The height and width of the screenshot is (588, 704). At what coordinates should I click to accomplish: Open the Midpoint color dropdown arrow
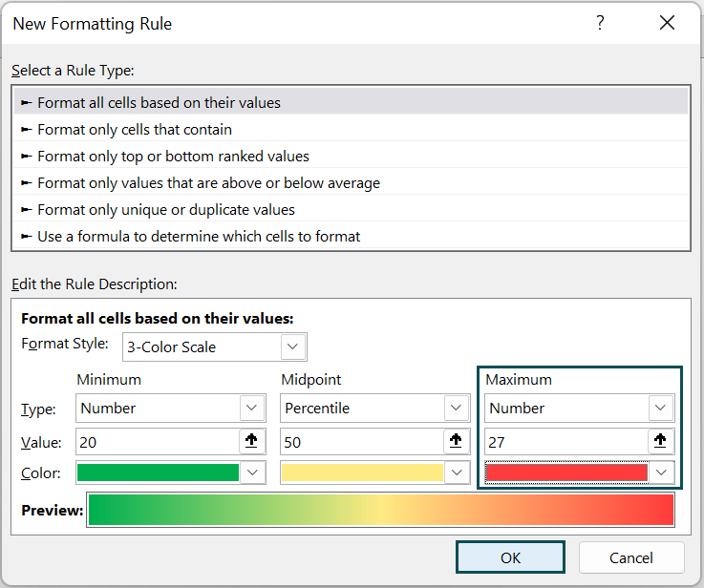[457, 472]
